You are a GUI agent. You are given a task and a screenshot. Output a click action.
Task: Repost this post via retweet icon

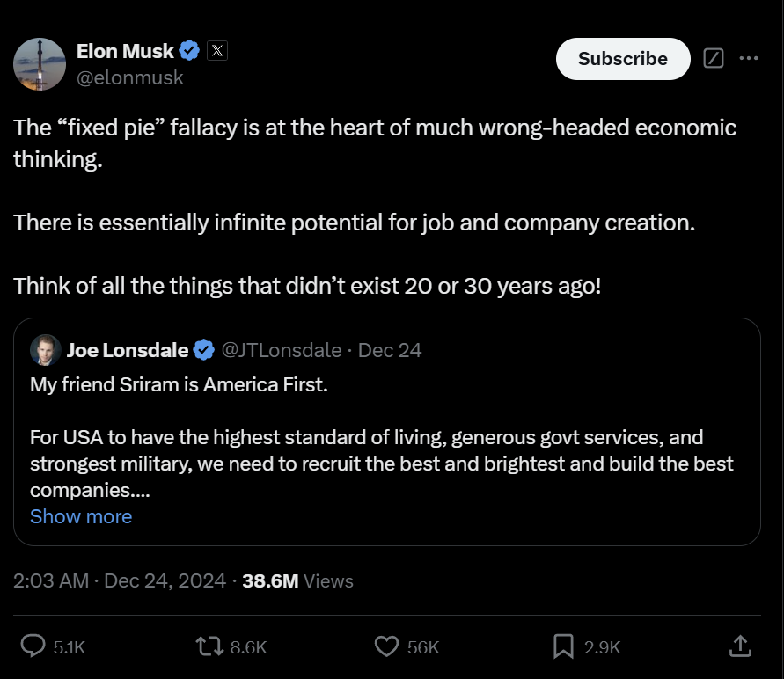point(209,646)
